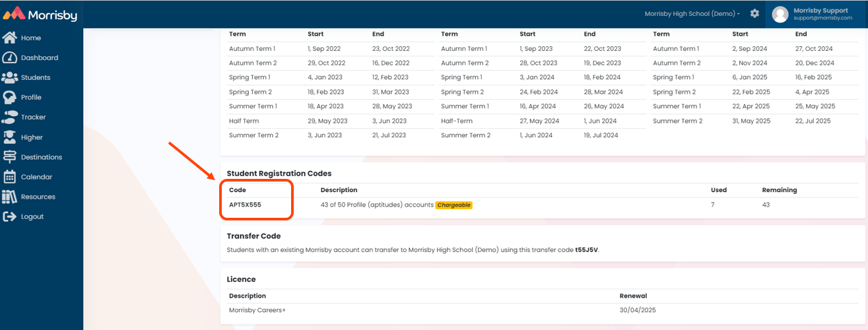The height and width of the screenshot is (330, 868).
Task: Click the 43 of 50 Profile accounts description
Action: pyautogui.click(x=377, y=205)
